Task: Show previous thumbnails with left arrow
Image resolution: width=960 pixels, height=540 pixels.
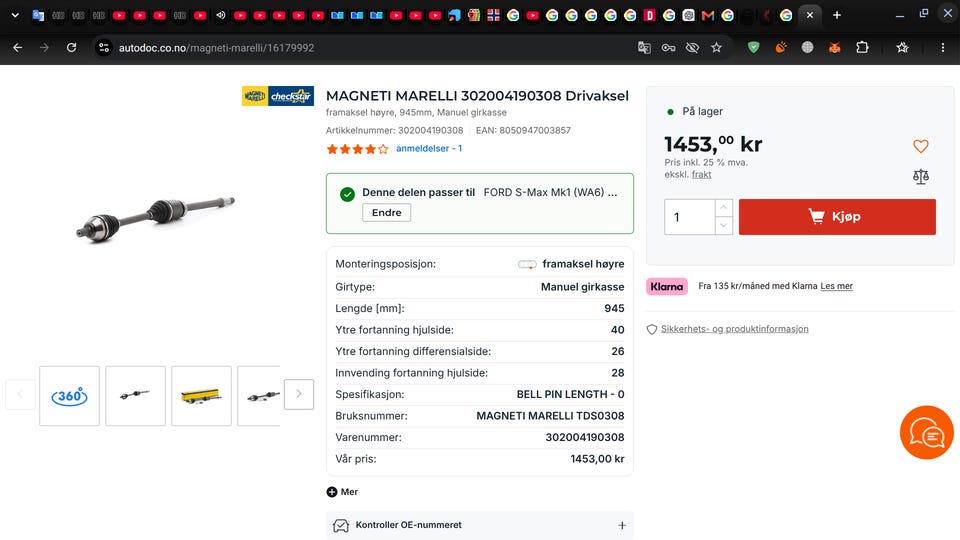Action: pyautogui.click(x=20, y=394)
